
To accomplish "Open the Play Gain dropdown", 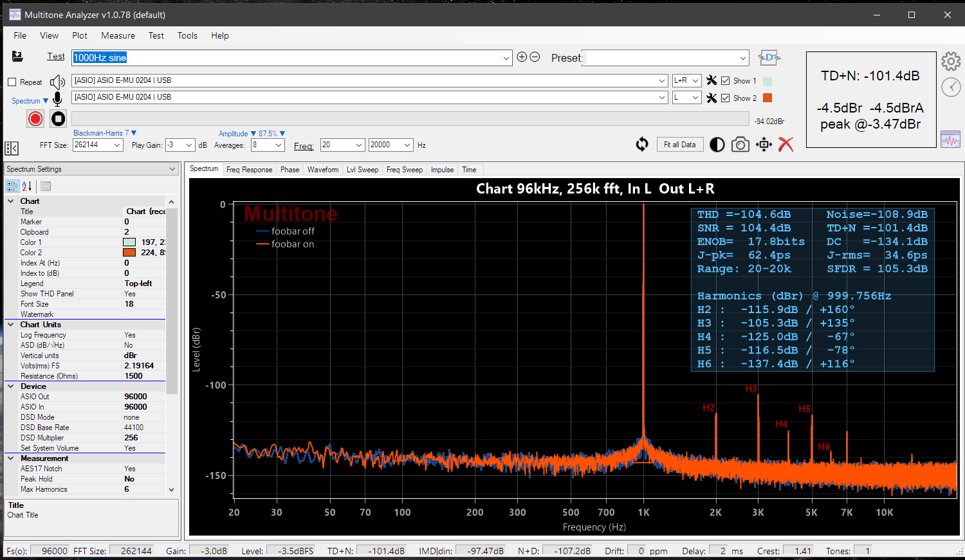I will (189, 145).
